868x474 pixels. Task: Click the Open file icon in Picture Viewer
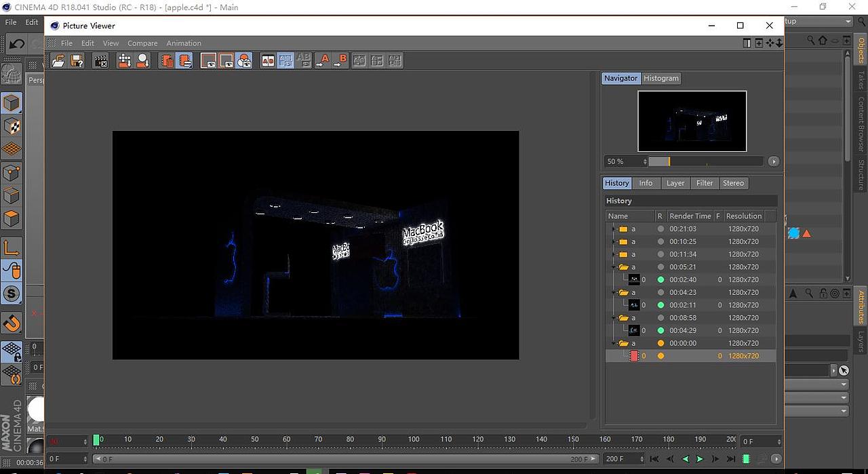pos(58,60)
